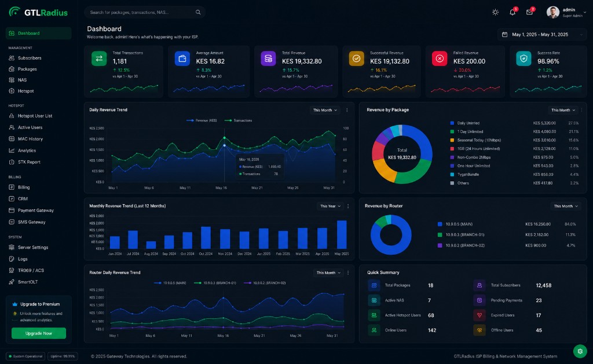Click the MAC History sidebar icon
593x364 pixels.
click(x=12, y=139)
